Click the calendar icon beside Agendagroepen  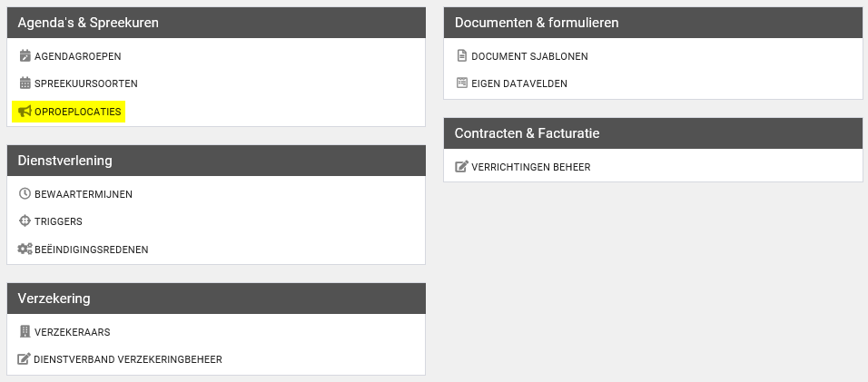[x=25, y=56]
